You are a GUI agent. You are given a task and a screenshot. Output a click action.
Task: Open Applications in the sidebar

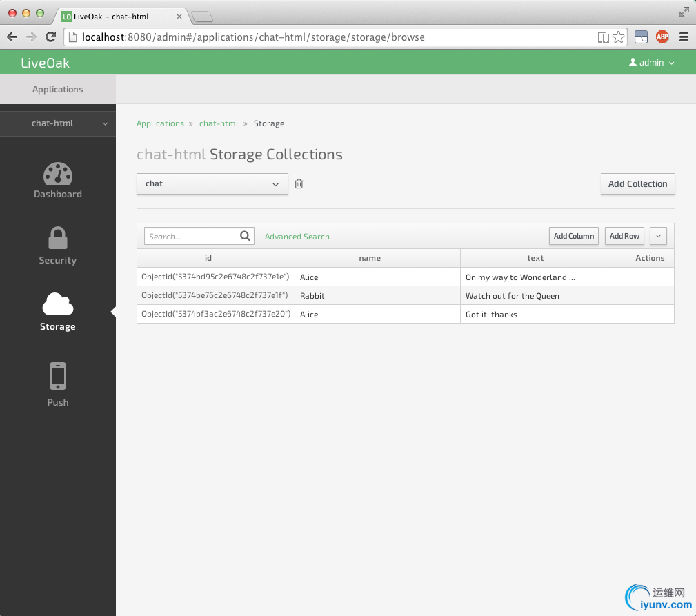click(x=58, y=89)
